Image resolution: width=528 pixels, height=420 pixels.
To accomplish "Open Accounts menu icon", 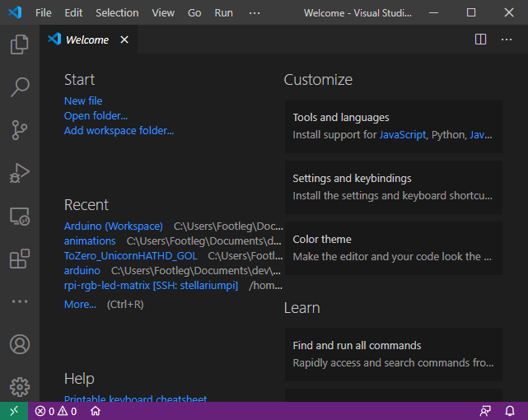I will 20,344.
